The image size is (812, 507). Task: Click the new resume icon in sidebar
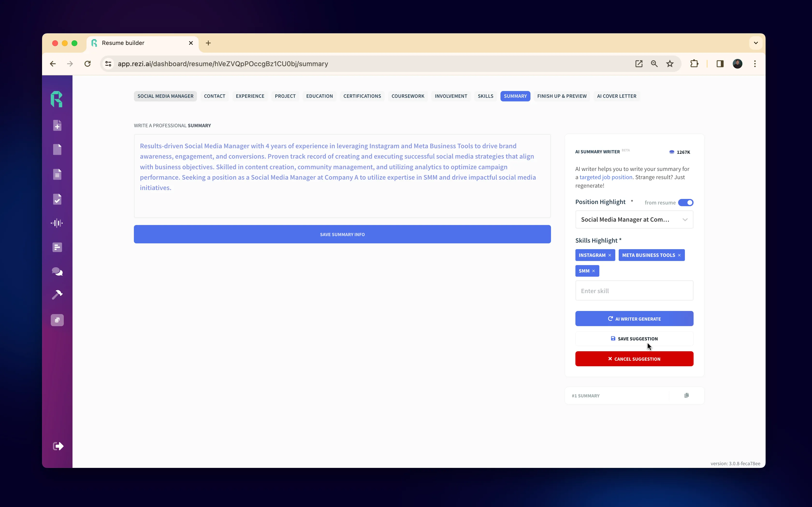pyautogui.click(x=57, y=126)
